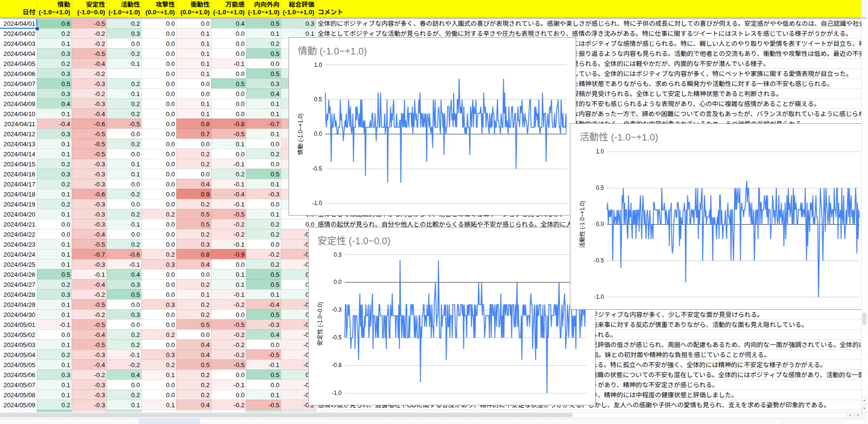868x424 pixels.
Task: Select the 活動性 value -0.6 for 2024/04/24
Action: [x=124, y=254]
